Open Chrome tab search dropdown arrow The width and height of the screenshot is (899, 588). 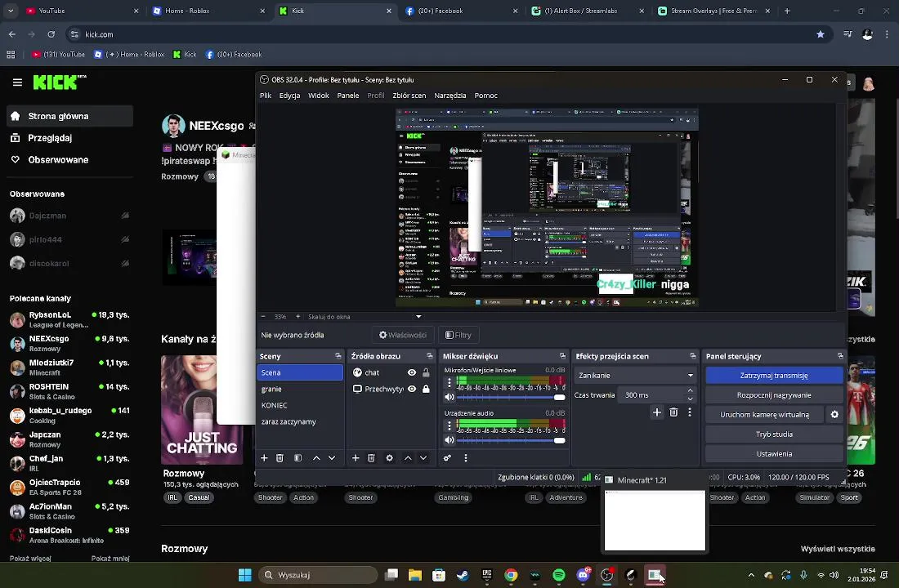[x=11, y=11]
